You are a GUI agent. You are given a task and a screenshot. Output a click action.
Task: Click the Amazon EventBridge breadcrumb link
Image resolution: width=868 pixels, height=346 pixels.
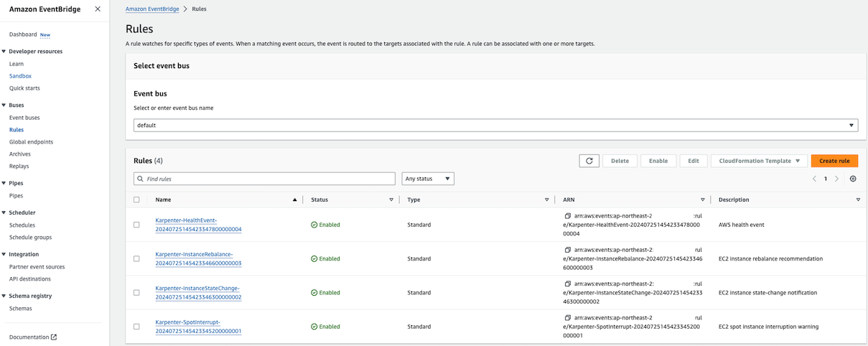pyautogui.click(x=152, y=9)
